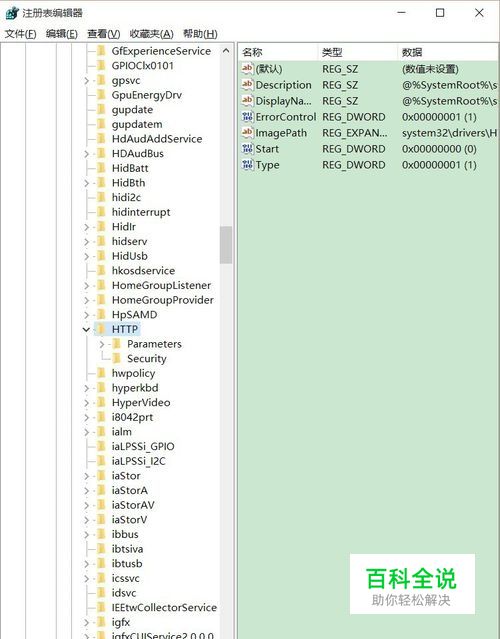
Task: Select the ibbus key label
Action: click(x=125, y=534)
